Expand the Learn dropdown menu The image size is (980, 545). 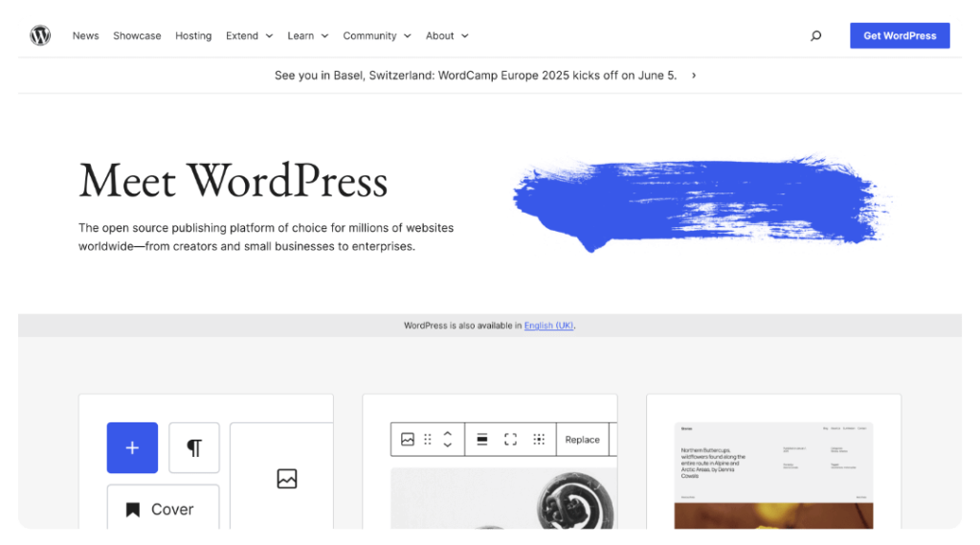[x=307, y=36]
